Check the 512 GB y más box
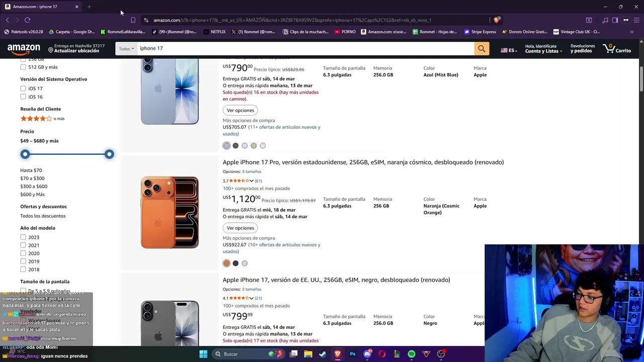Viewport: 644px width, 362px height. (23, 67)
